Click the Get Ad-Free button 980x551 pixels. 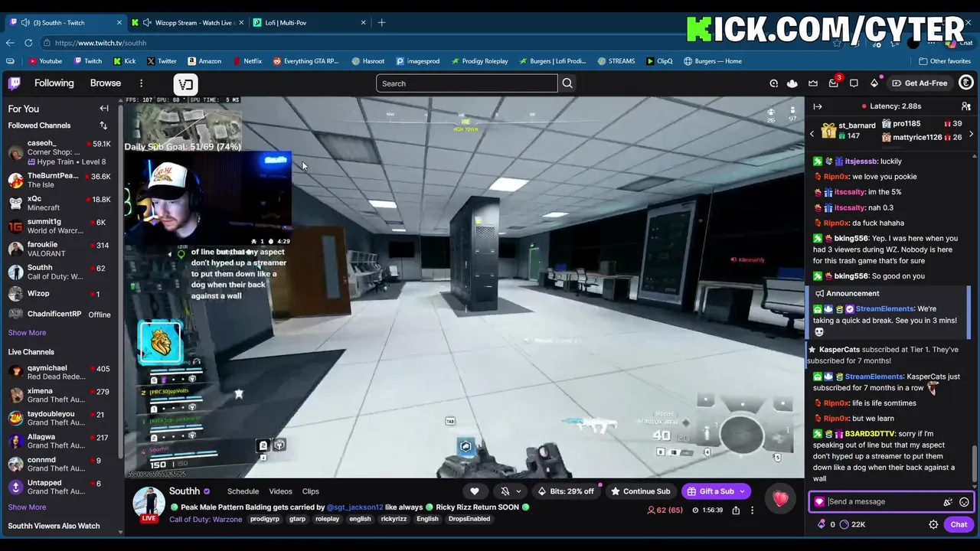point(920,83)
